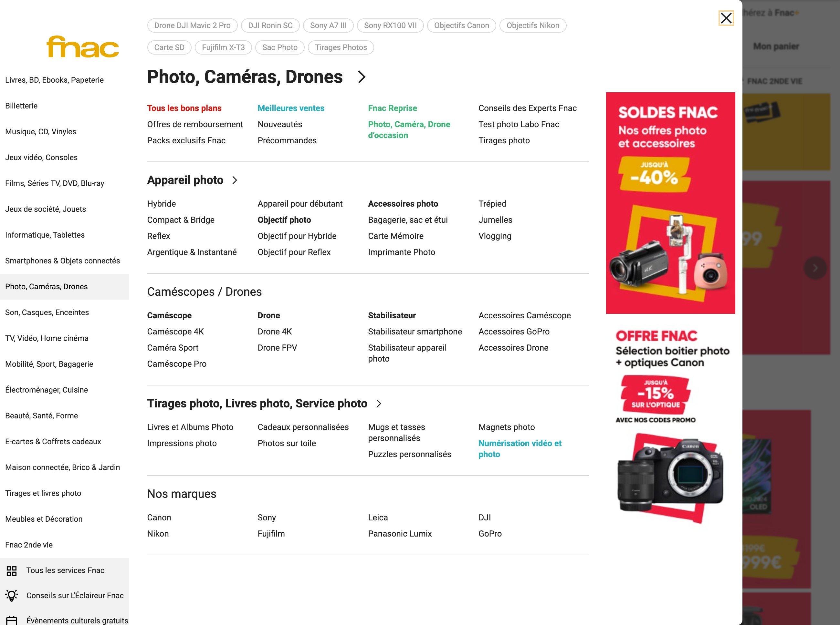Viewport: 840px width, 625px height.
Task: Expand the Tirages photo, Livres photo section chevron
Action: (x=379, y=404)
